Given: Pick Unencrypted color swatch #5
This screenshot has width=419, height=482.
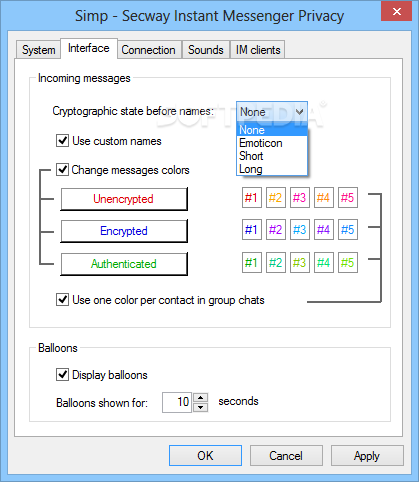Looking at the screenshot, I should [x=348, y=198].
